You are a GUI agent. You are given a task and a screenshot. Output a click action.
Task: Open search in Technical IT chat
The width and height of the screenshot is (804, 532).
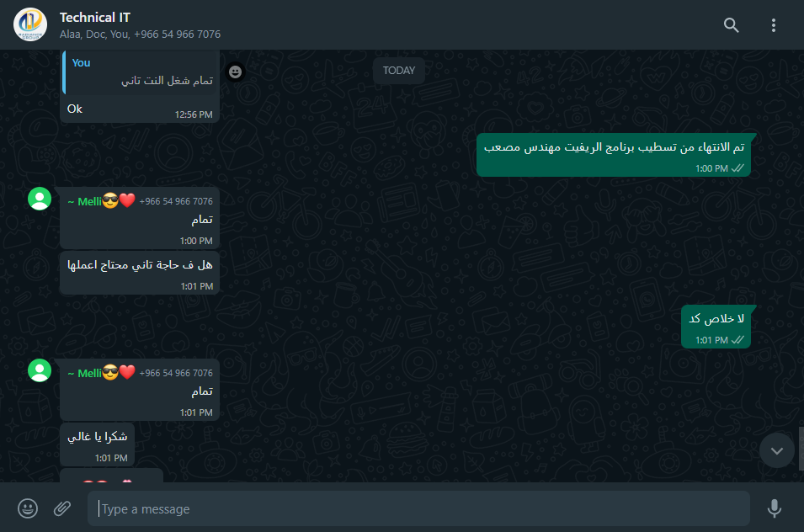coord(732,25)
